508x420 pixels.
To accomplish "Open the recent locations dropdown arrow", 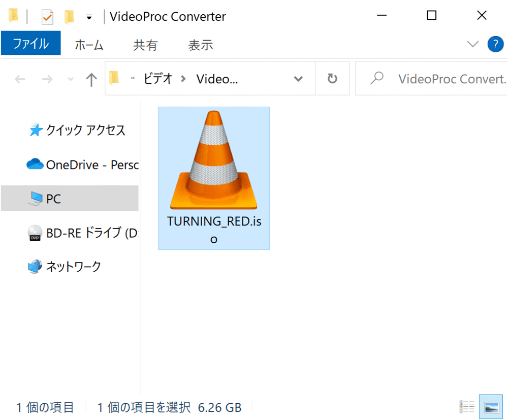I will [71, 79].
